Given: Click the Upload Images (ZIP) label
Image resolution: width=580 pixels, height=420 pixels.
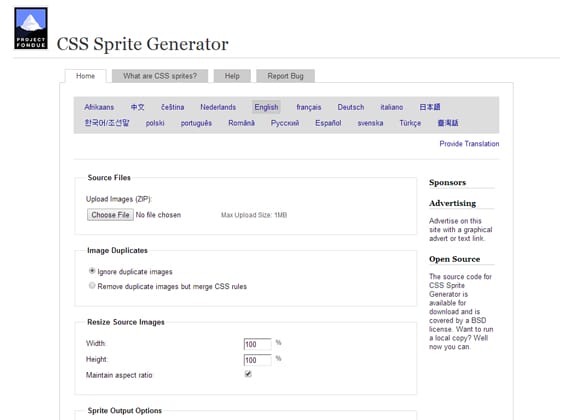Looking at the screenshot, I should (119, 199).
